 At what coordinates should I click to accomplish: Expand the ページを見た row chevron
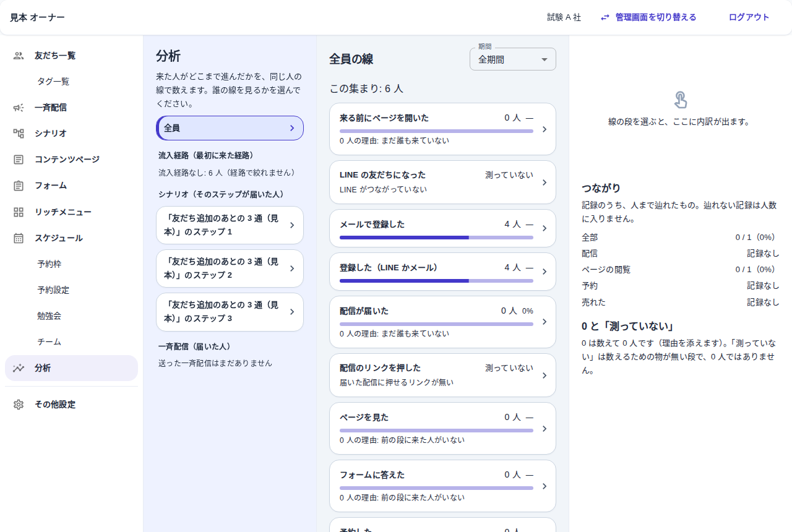tap(544, 429)
